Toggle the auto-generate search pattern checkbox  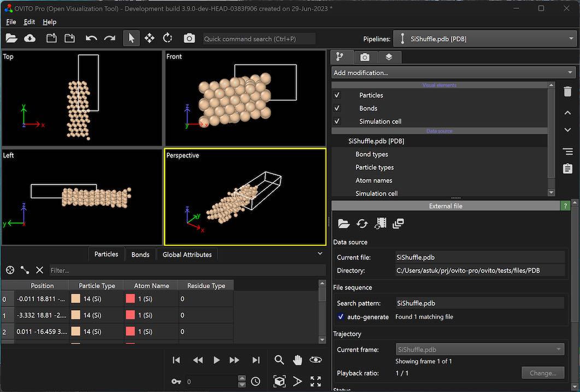(341, 317)
